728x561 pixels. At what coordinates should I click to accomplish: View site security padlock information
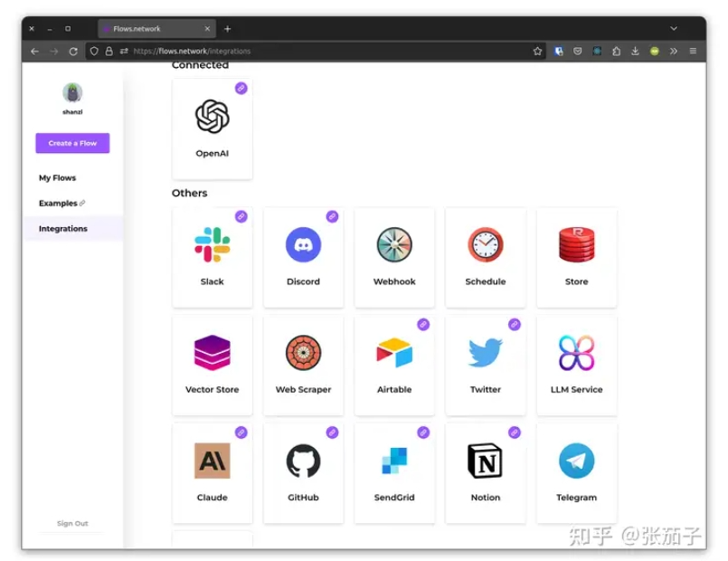pos(109,51)
